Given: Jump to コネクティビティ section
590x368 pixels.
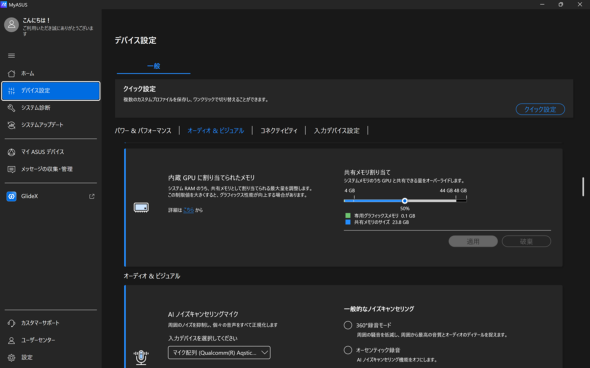Looking at the screenshot, I should click(279, 131).
